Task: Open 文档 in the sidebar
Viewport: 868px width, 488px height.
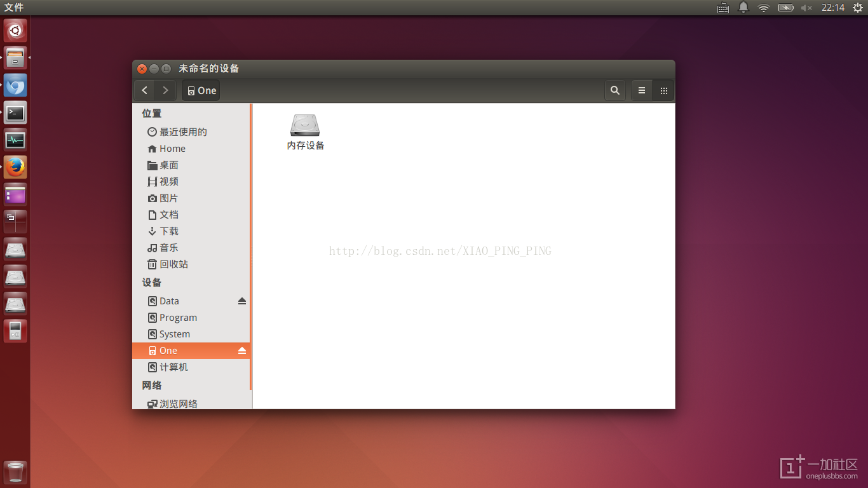Action: [191, 214]
